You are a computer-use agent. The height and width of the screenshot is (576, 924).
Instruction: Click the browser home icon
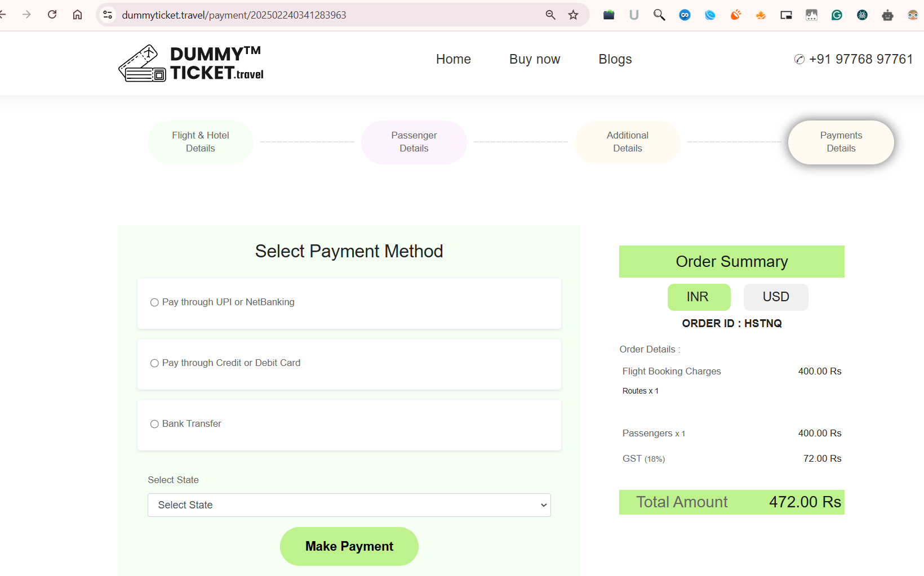78,15
